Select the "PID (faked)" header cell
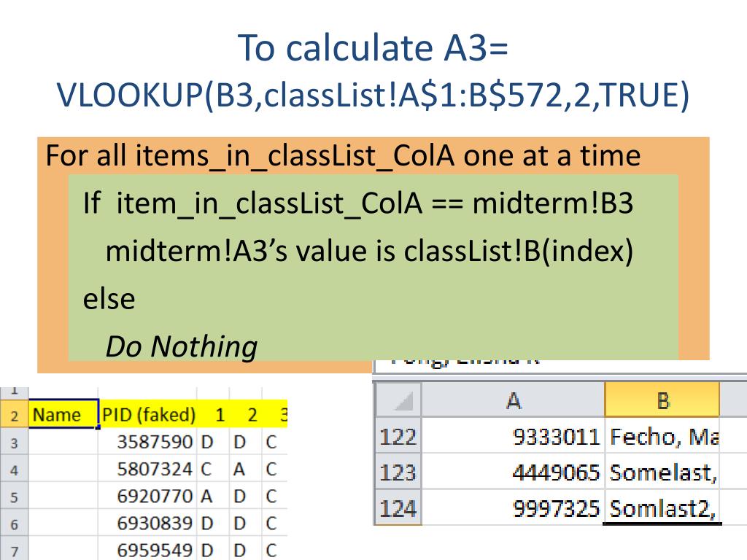Screen dimensions: 747x560 [x=148, y=414]
